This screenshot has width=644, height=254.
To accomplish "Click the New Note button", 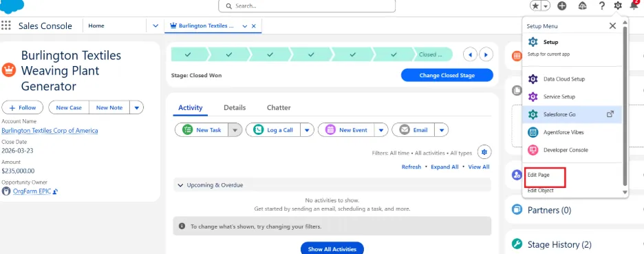I will tap(109, 107).
